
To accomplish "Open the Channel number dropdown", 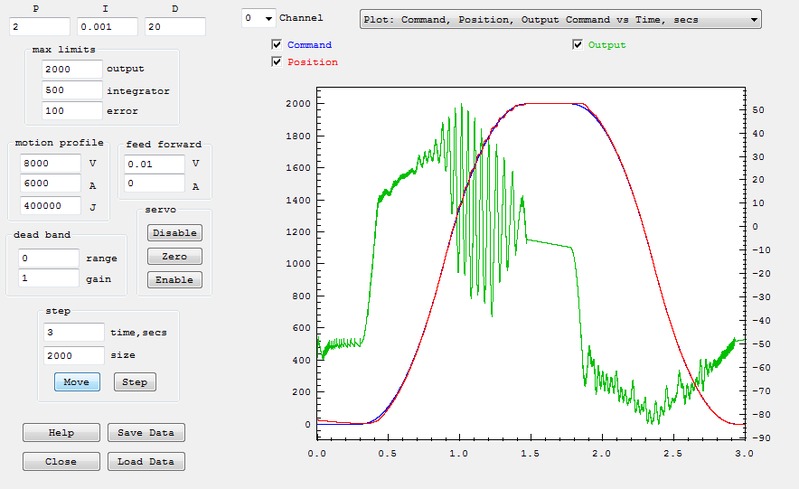I will [x=259, y=18].
